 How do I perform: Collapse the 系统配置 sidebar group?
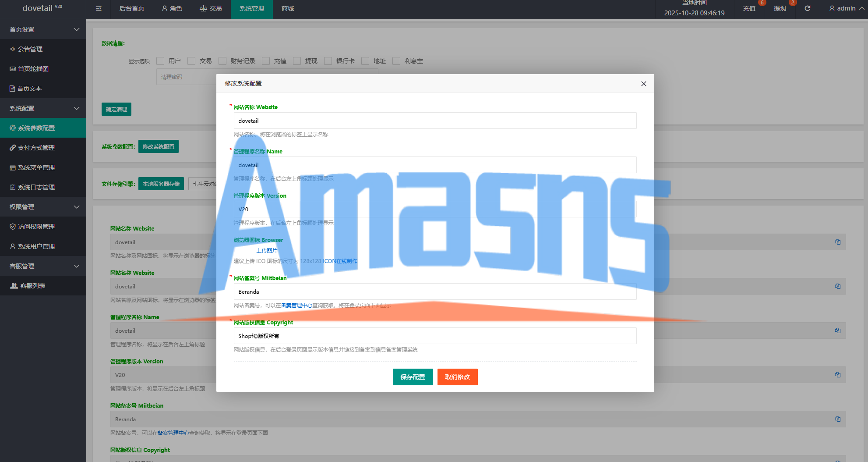tap(43, 108)
